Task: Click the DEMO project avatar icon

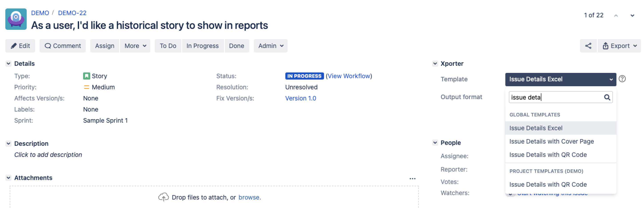Action: click(x=16, y=19)
